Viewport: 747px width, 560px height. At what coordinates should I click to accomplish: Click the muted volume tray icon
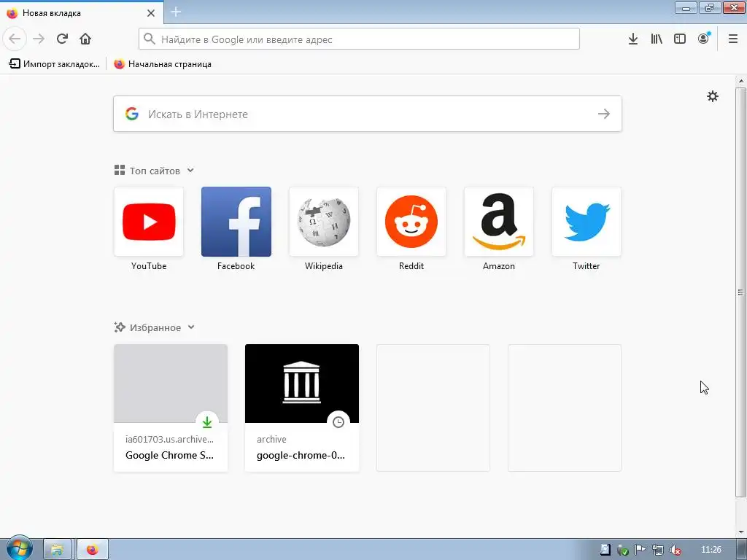tap(675, 550)
